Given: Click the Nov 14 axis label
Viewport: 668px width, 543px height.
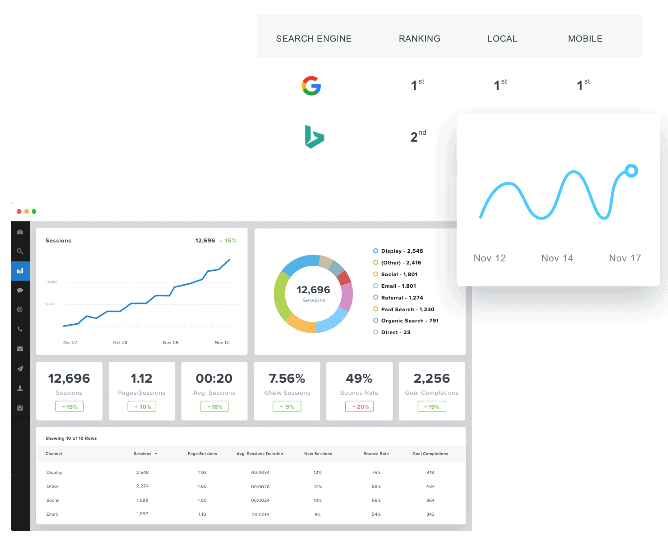Looking at the screenshot, I should [557, 258].
